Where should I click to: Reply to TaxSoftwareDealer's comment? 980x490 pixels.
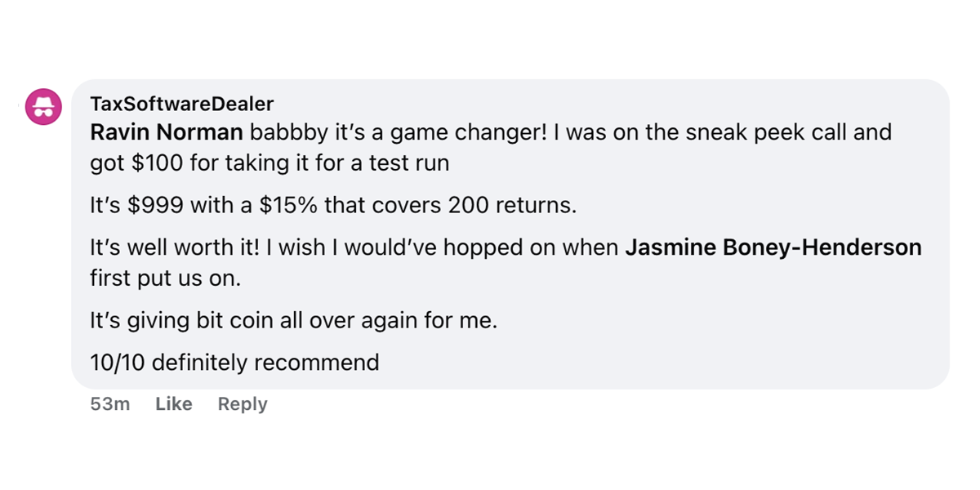[242, 403]
